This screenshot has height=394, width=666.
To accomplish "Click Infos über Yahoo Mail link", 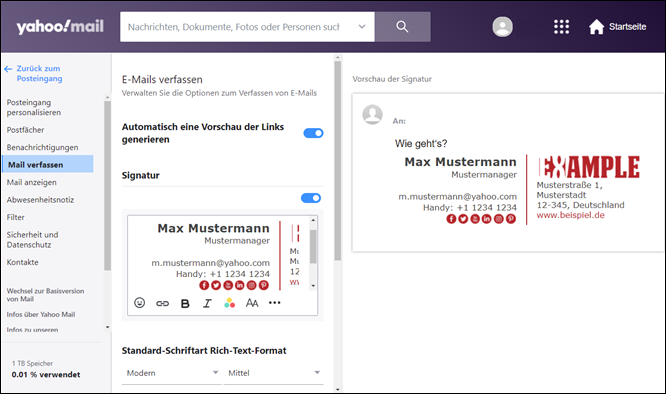I will point(41,314).
